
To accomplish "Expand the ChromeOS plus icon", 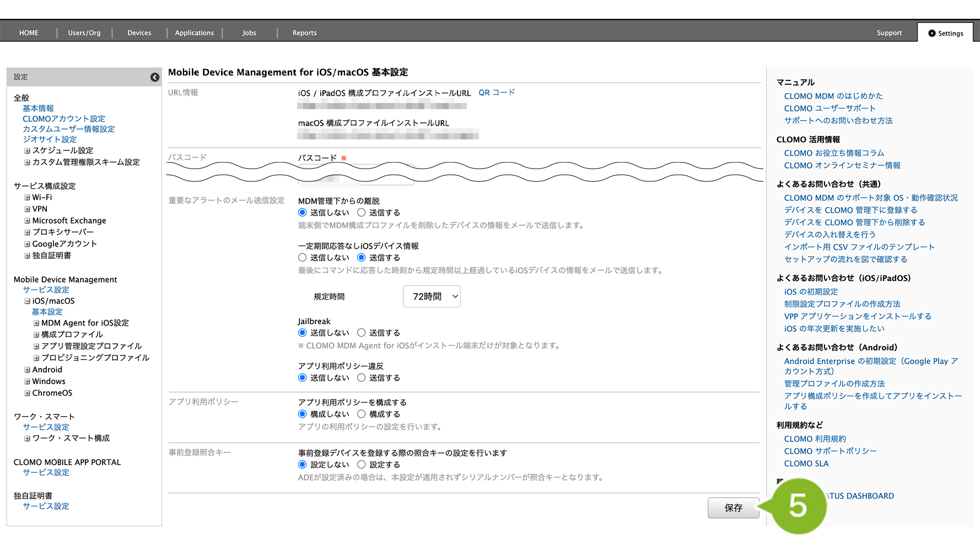I will [27, 393].
